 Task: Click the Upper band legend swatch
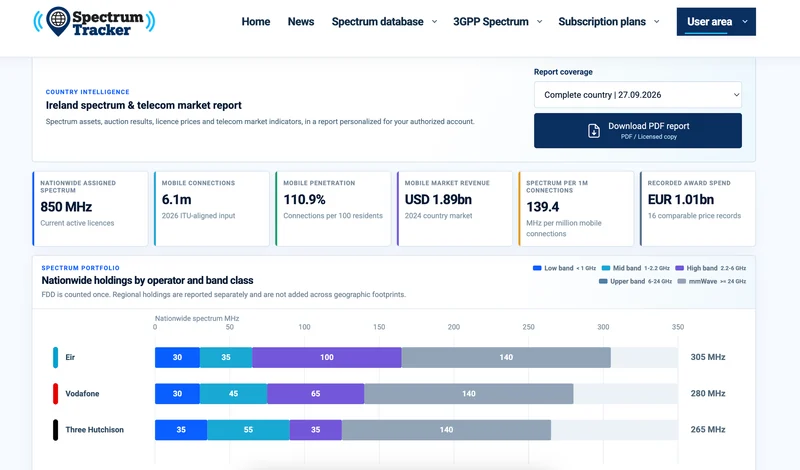(x=603, y=281)
